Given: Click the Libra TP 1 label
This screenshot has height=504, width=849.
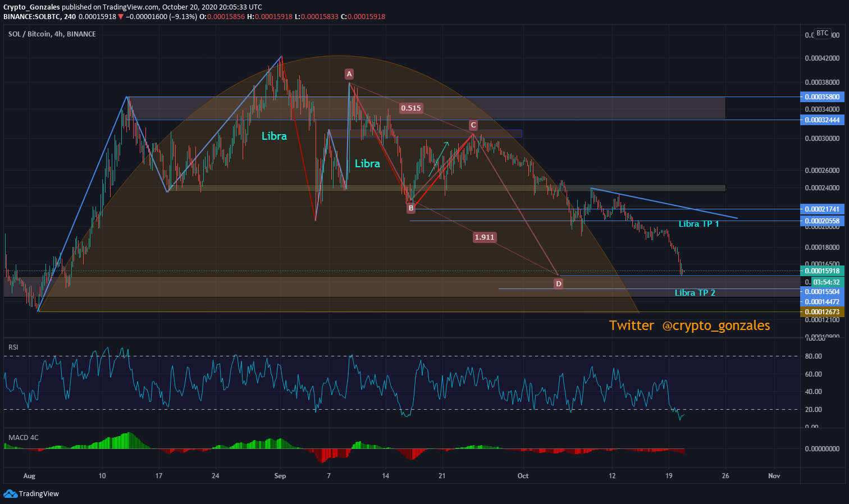Looking at the screenshot, I should coord(699,224).
